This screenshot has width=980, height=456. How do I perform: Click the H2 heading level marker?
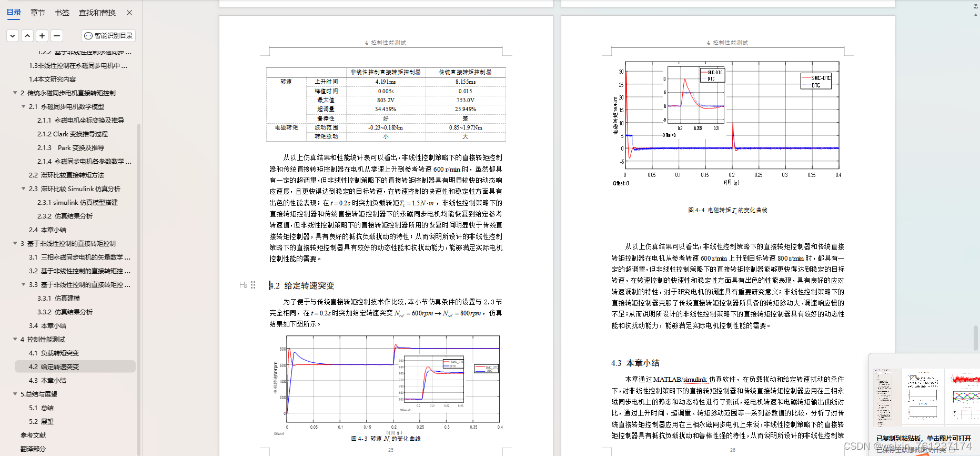(243, 285)
